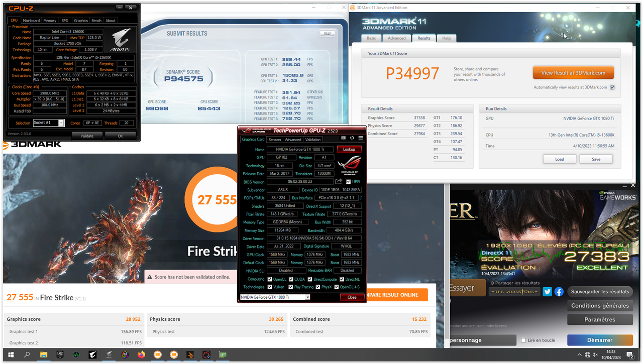
Task: Toggle the DirectCompute checkbox
Action: pos(310,279)
